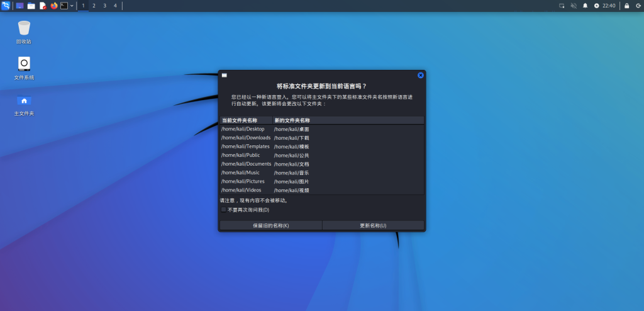Image resolution: width=644 pixels, height=311 pixels.
Task: Click the 当前文件夹名称 column header
Action: point(246,120)
